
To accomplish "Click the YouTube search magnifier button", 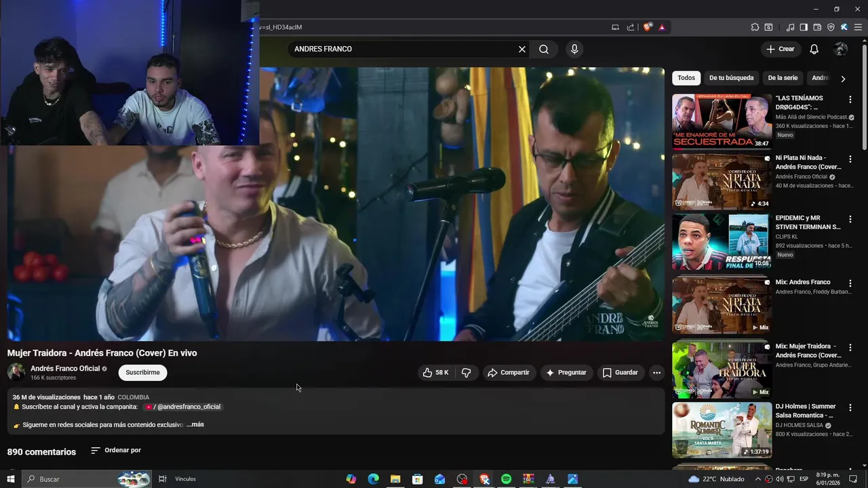I will (x=544, y=49).
